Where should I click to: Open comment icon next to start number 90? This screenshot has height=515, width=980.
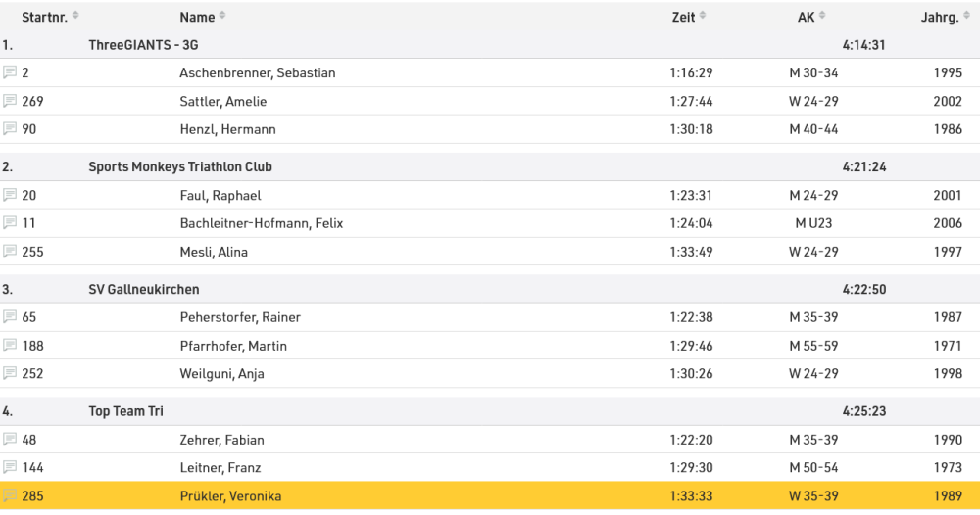click(x=10, y=129)
